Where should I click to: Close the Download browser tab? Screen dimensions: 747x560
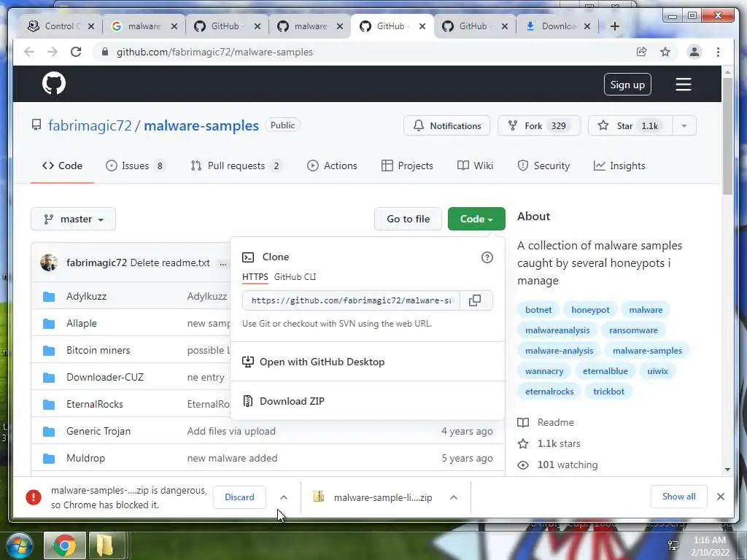click(587, 26)
